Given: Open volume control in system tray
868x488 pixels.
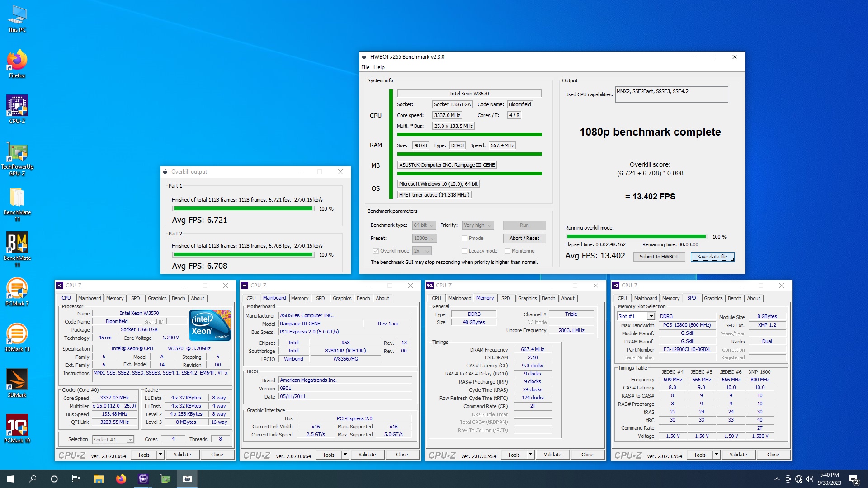Looking at the screenshot, I should point(810,479).
